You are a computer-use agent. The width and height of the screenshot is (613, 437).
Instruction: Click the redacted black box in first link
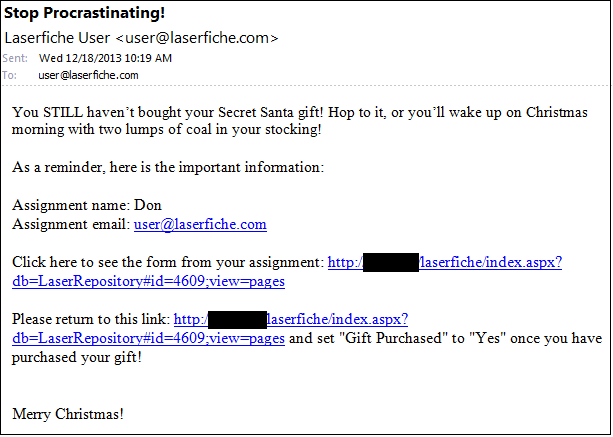coord(391,262)
